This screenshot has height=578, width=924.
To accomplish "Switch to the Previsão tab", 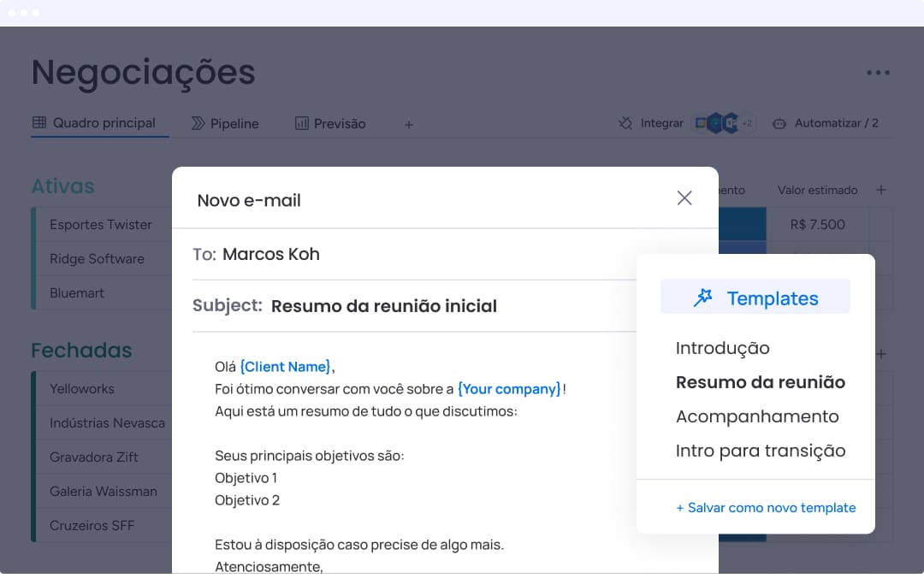I will (x=339, y=123).
